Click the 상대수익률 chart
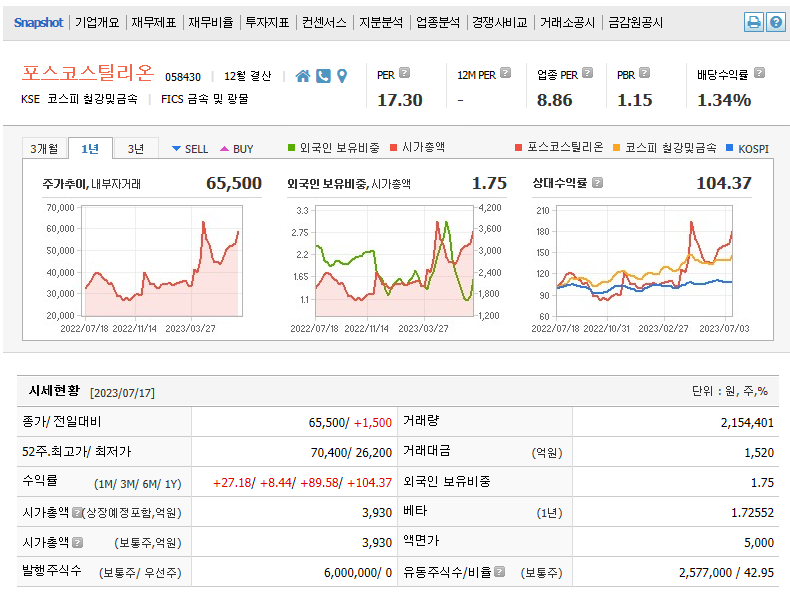The image size is (790, 597). (644, 260)
